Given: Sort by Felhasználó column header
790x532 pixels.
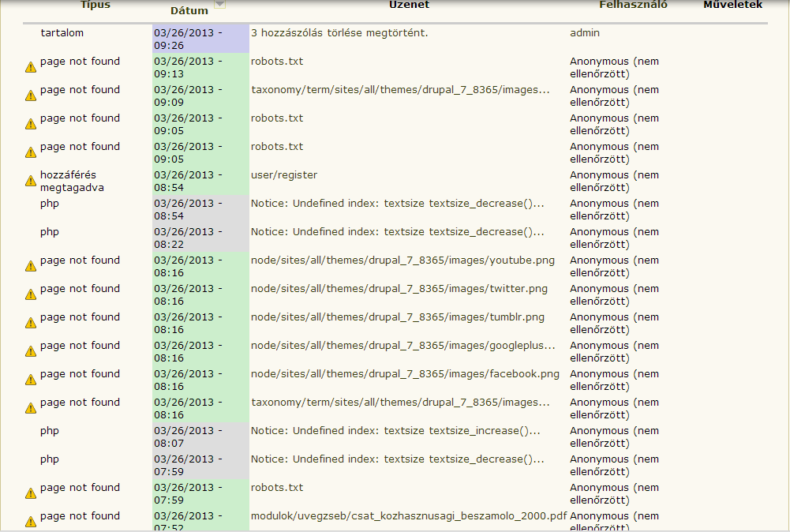Looking at the screenshot, I should pyautogui.click(x=633, y=5).
